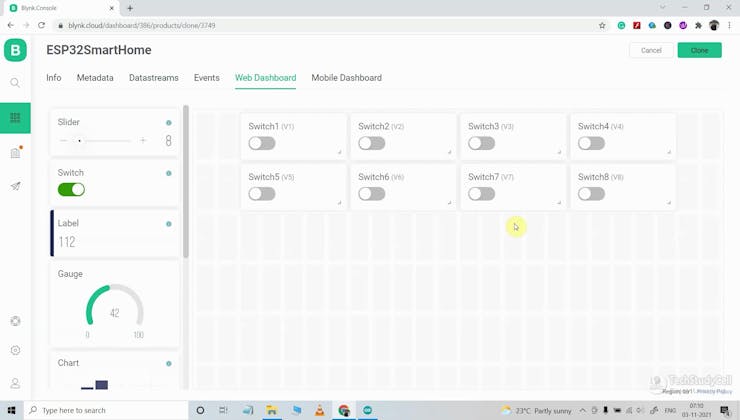The height and width of the screenshot is (420, 740).
Task: Select the Chart widget card
Action: click(115, 371)
